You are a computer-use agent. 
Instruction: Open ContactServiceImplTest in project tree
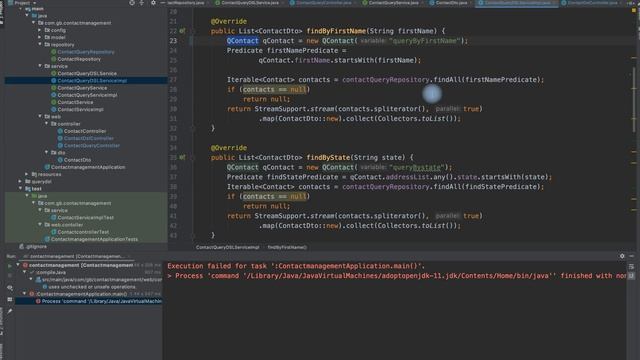click(x=86, y=218)
